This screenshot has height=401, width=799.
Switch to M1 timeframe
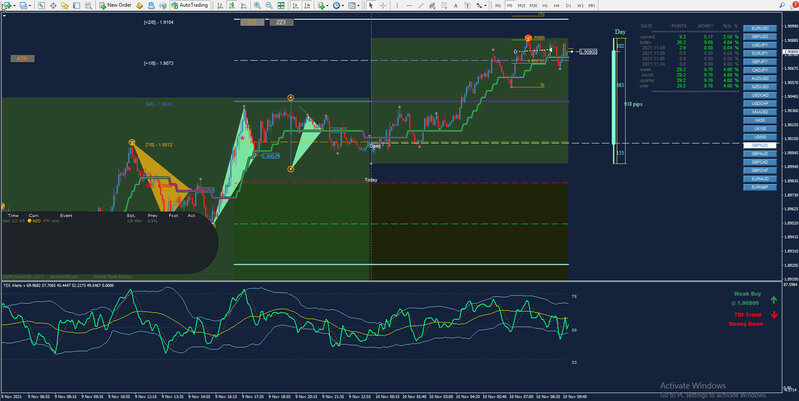tap(498, 5)
